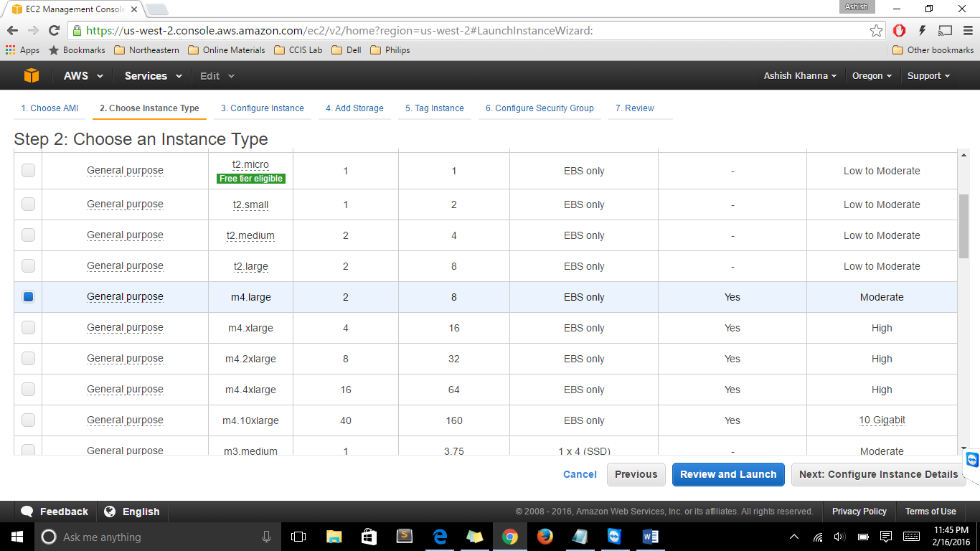Switch to Configure Security Group tab
Screen dimensions: 980x551
[540, 108]
